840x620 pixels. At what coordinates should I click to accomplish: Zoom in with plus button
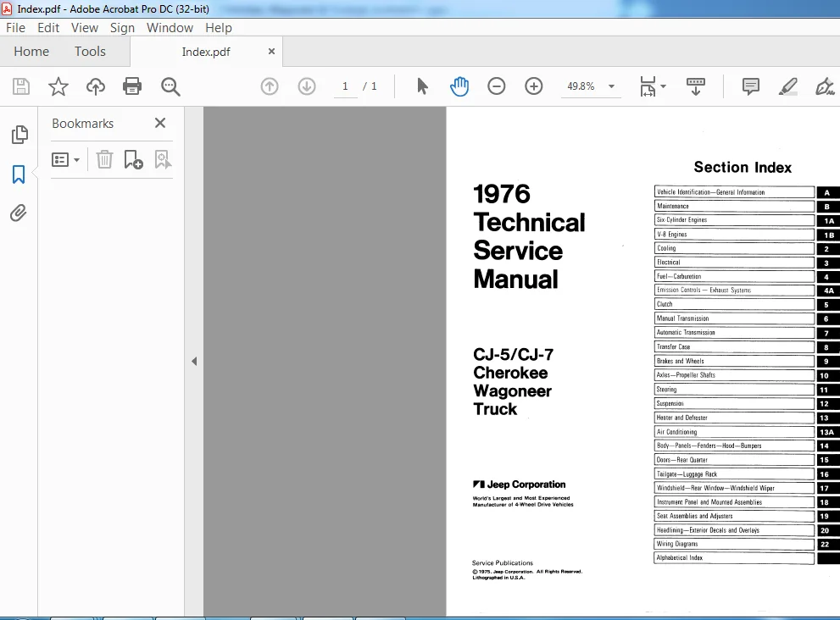click(x=533, y=86)
